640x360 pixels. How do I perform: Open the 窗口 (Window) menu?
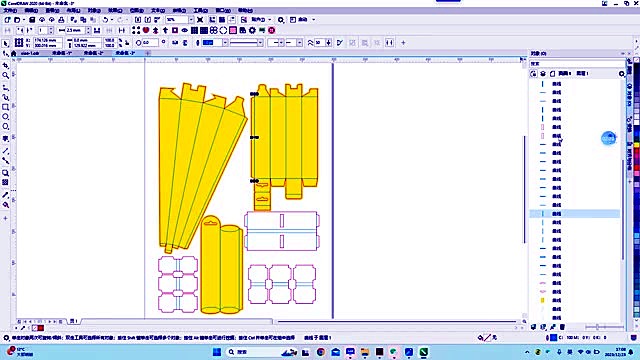223,10
